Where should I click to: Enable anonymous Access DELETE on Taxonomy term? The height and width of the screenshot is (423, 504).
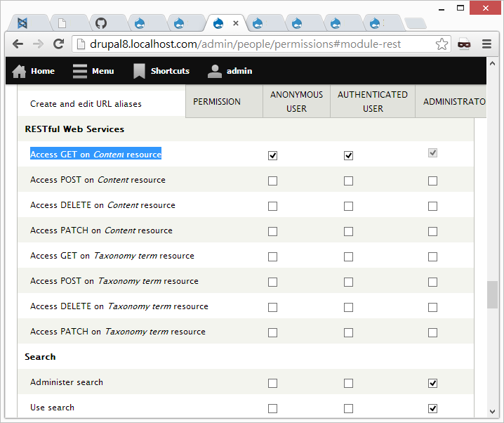273,307
